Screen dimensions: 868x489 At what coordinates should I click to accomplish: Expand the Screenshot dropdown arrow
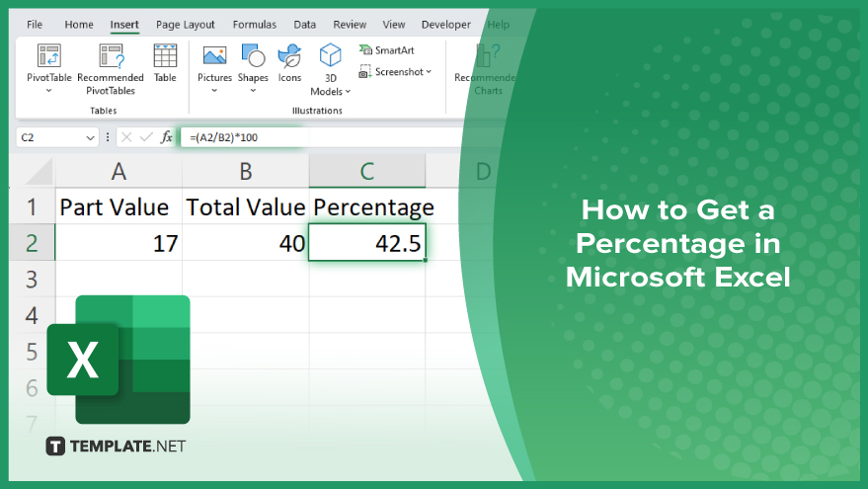429,72
